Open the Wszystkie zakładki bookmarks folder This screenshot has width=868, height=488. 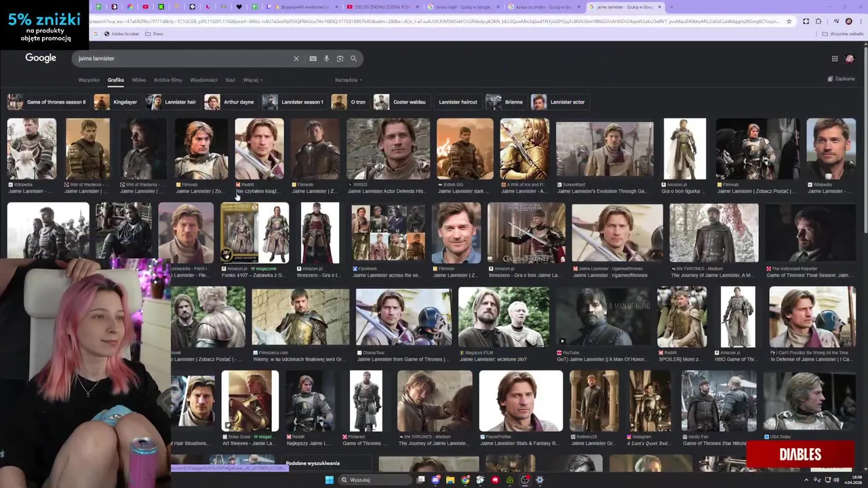coord(843,33)
